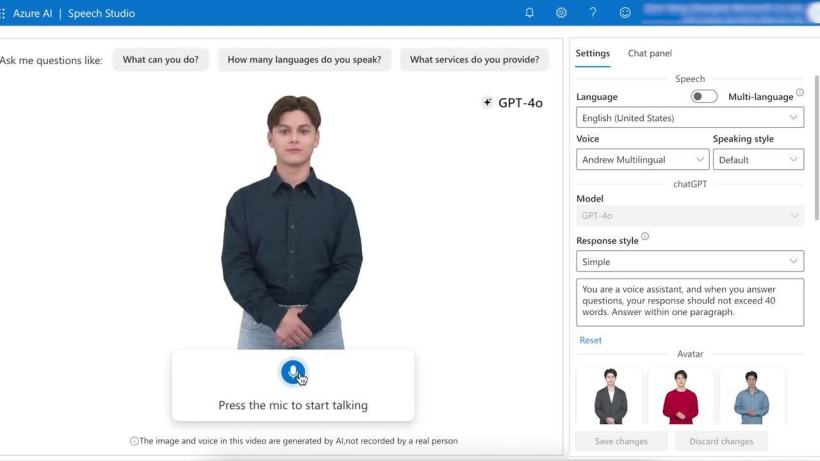820x461 pixels.
Task: Open the app launcher menu beside Azure AI
Action: pyautogui.click(x=4, y=13)
